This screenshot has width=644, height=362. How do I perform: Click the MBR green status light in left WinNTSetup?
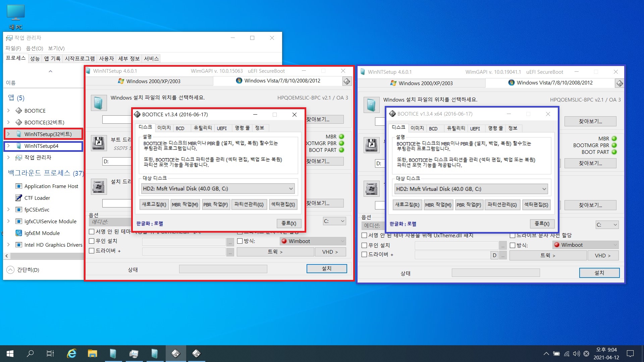[x=341, y=136]
